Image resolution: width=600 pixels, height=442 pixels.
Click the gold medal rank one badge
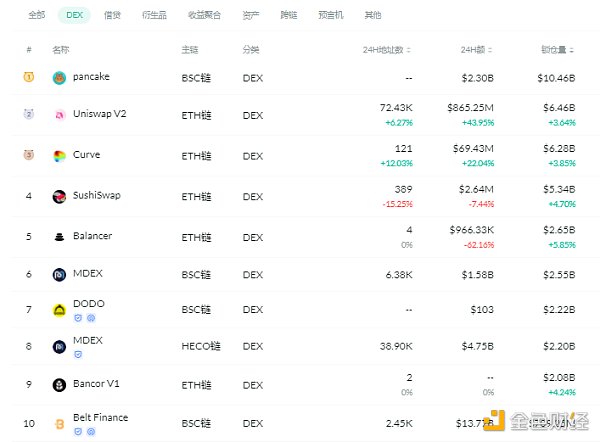click(29, 77)
